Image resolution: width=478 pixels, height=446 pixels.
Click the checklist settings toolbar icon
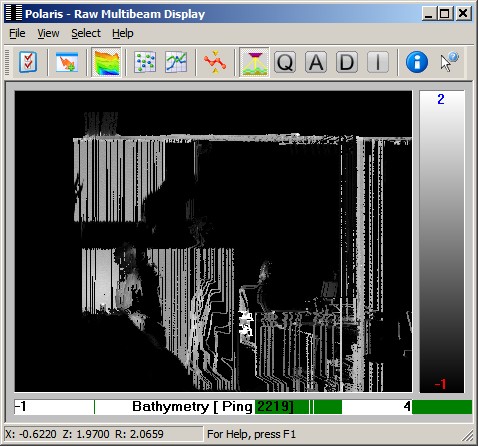coord(28,62)
